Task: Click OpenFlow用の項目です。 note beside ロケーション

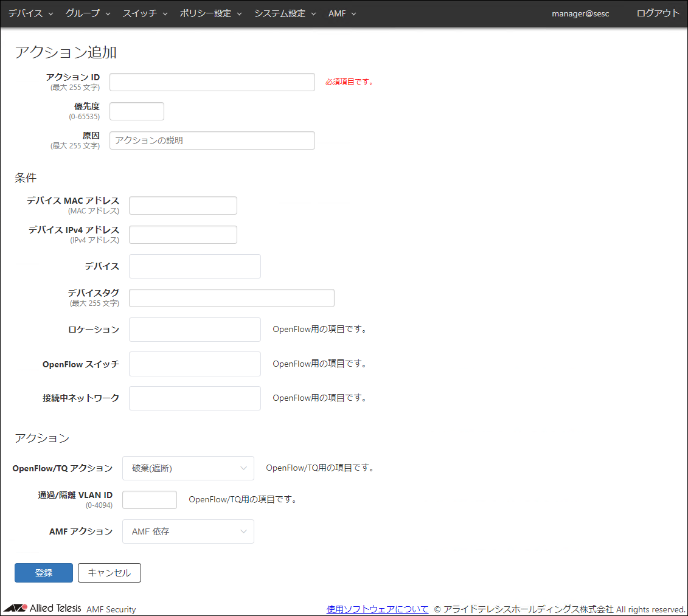Action: pyautogui.click(x=319, y=329)
